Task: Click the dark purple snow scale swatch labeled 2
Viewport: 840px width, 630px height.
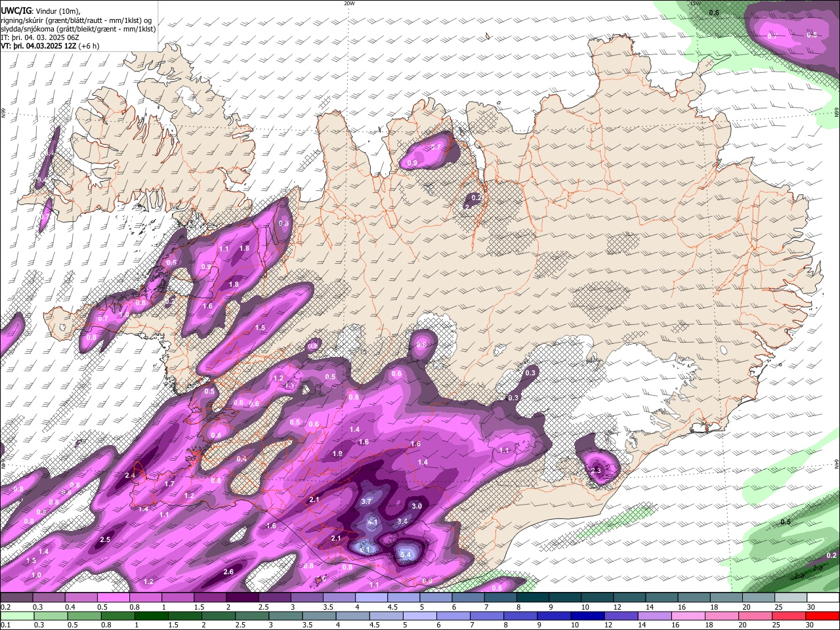Action: coord(242,597)
